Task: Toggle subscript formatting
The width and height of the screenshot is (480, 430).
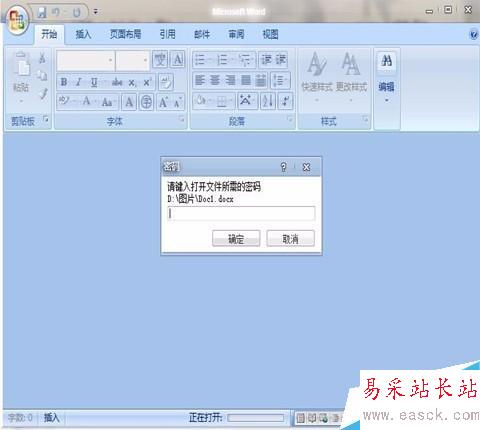Action: 132,82
